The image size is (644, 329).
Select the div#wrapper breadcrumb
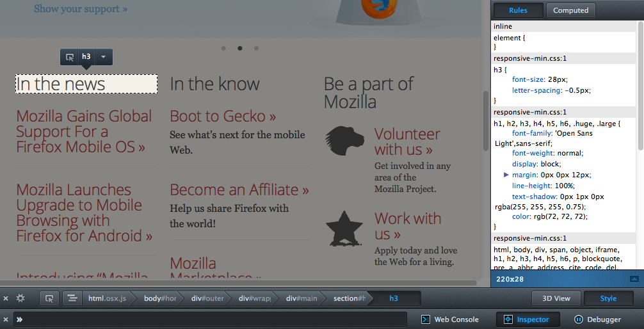[255, 298]
